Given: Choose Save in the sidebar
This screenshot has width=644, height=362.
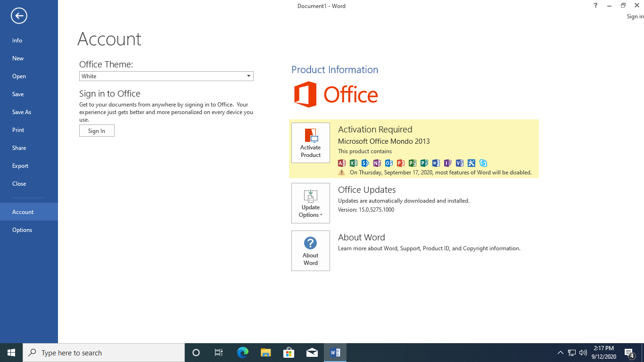Looking at the screenshot, I should (29, 94).
